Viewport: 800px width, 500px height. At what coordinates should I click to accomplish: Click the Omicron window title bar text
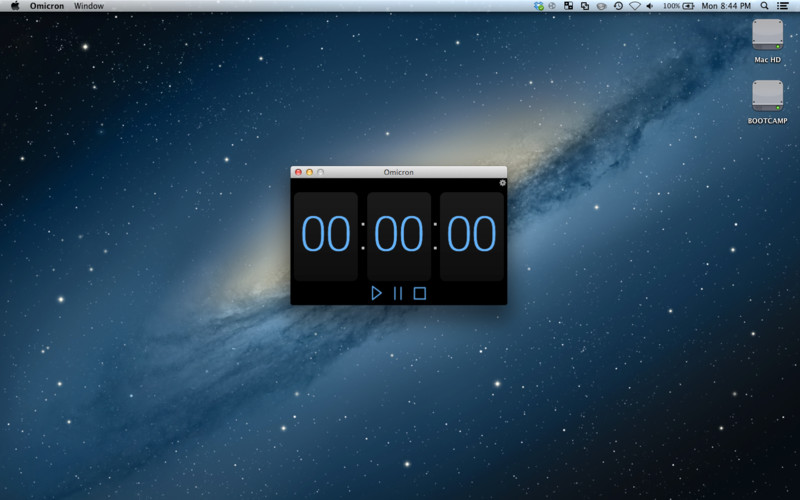point(398,172)
